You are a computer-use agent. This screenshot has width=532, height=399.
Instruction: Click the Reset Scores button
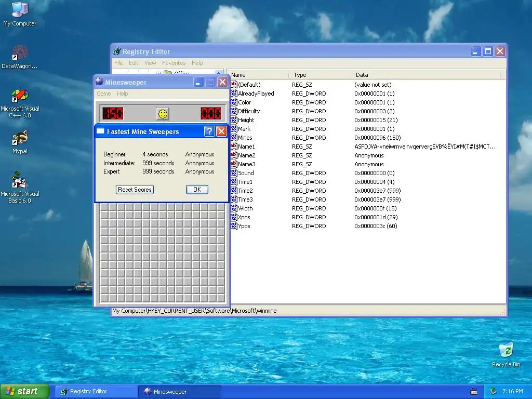click(x=135, y=189)
